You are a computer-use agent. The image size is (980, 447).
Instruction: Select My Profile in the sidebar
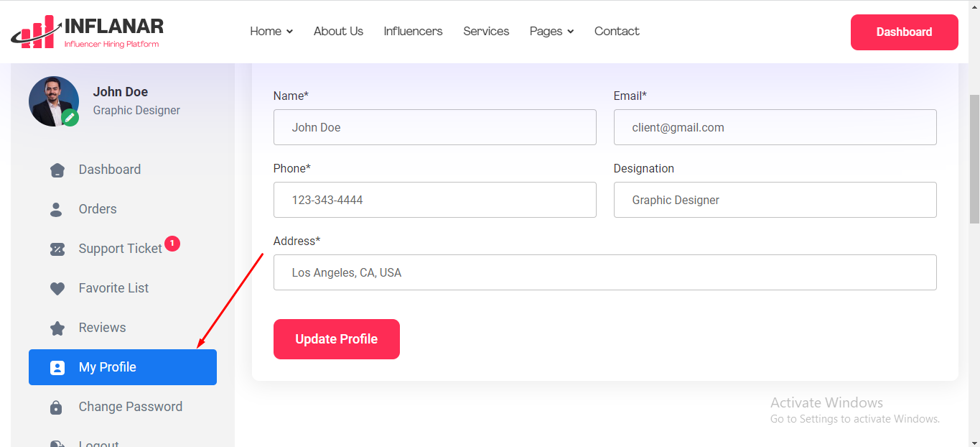pos(122,367)
